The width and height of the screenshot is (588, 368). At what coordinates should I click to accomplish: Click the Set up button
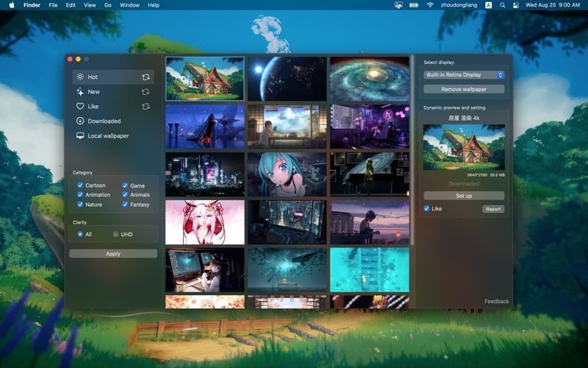tap(464, 196)
